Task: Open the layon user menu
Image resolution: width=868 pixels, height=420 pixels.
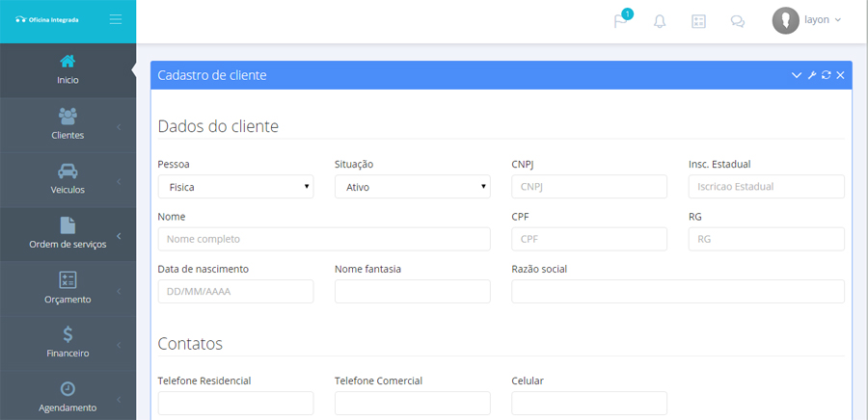Action: tap(807, 20)
